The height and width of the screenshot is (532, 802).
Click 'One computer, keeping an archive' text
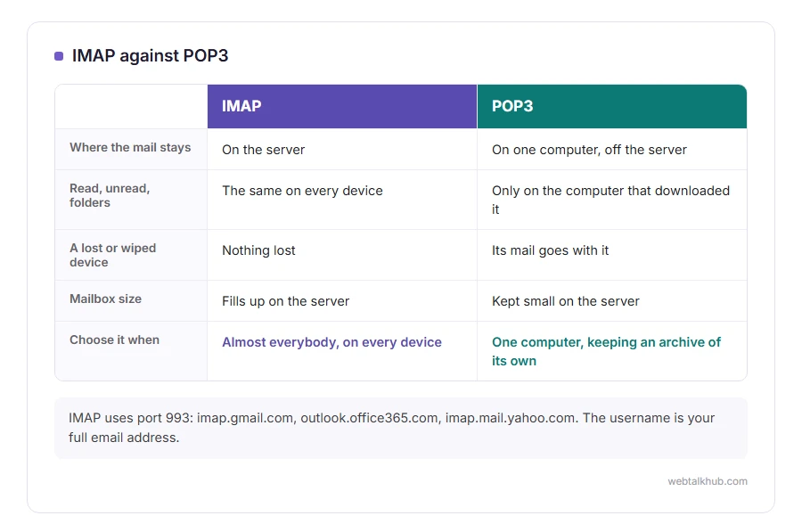click(x=606, y=351)
